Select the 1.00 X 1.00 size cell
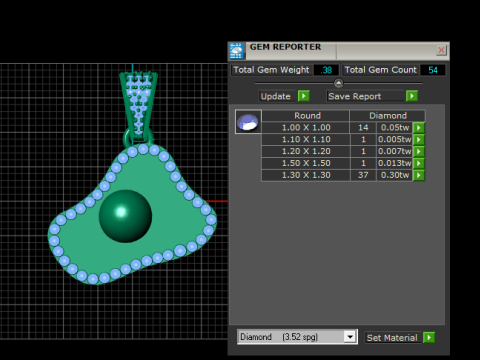480x360 pixels. pos(306,128)
